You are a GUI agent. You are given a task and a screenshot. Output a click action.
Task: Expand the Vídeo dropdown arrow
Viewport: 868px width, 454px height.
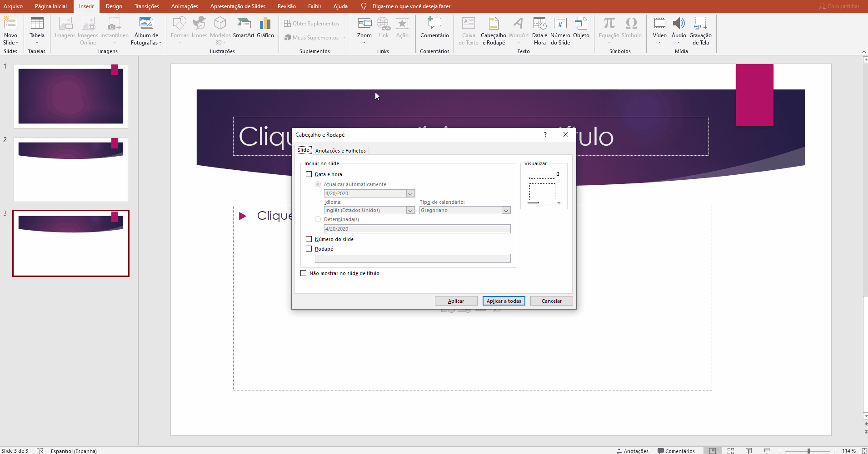[659, 43]
